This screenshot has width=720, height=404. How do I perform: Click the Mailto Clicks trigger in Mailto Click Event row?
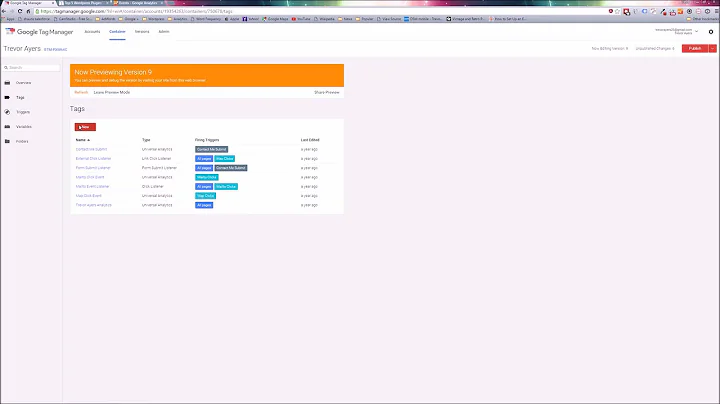(x=207, y=177)
